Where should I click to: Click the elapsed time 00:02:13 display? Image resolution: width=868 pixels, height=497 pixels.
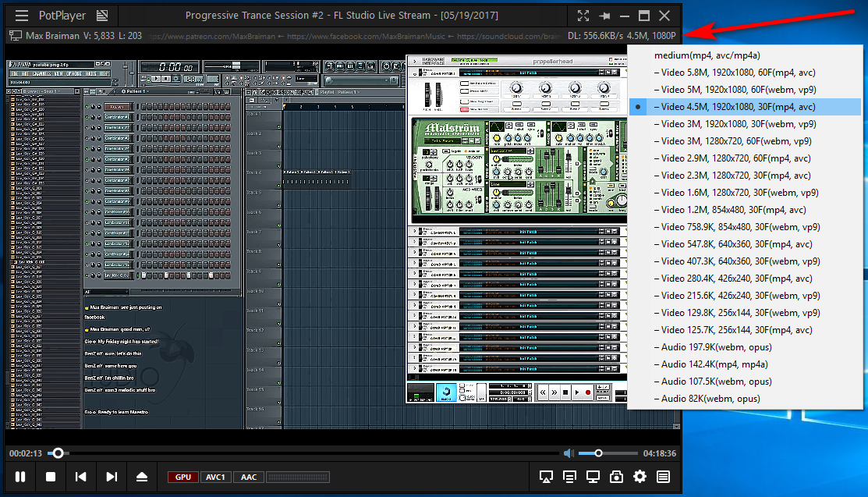(26, 453)
